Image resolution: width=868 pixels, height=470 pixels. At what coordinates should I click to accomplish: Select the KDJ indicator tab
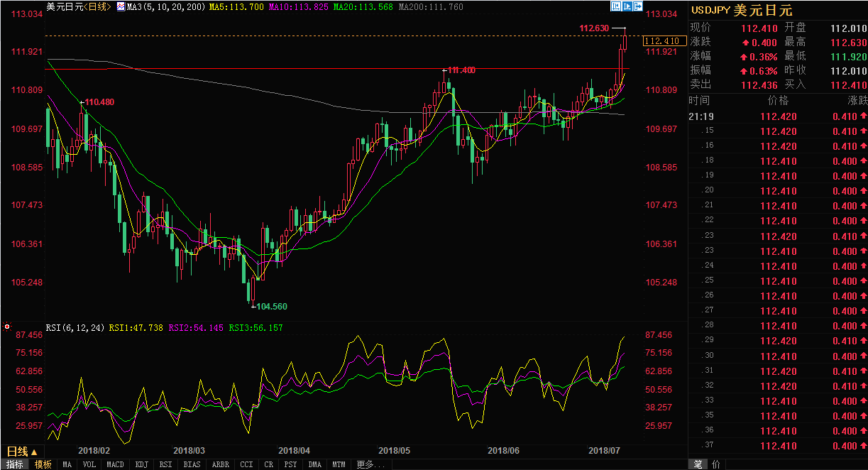[x=142, y=464]
